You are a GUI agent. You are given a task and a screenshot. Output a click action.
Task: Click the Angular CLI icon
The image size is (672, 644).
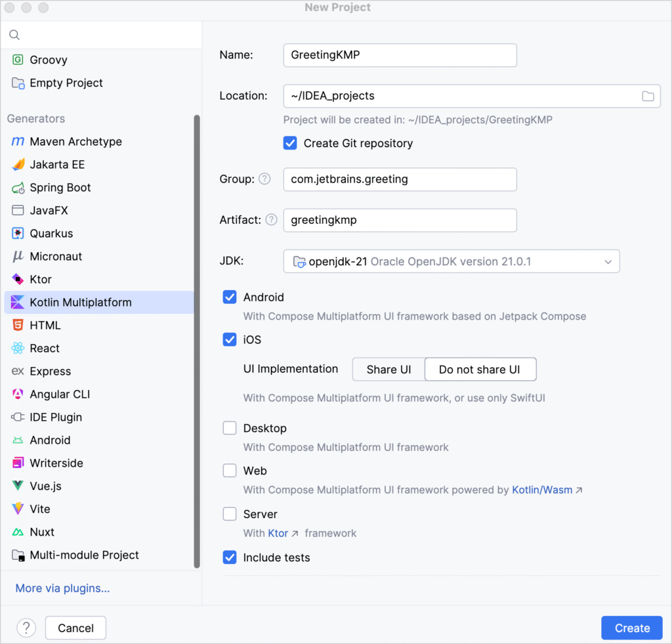(x=18, y=395)
